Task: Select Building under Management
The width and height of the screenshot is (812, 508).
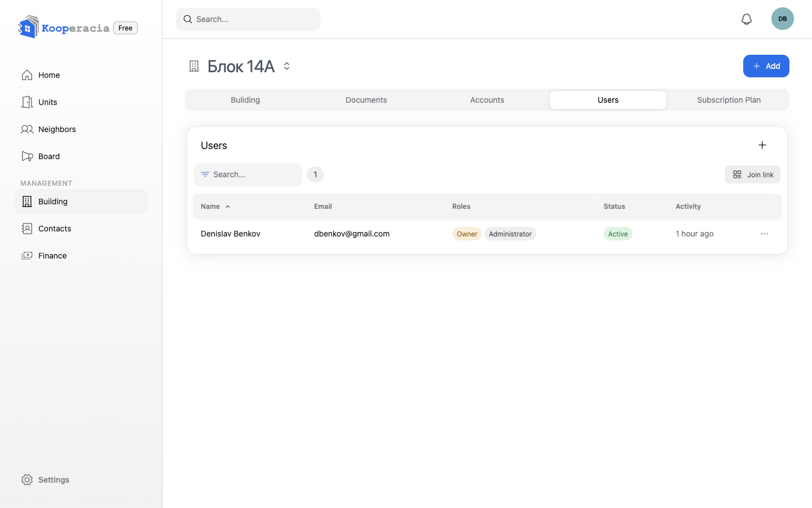Action: coord(81,202)
